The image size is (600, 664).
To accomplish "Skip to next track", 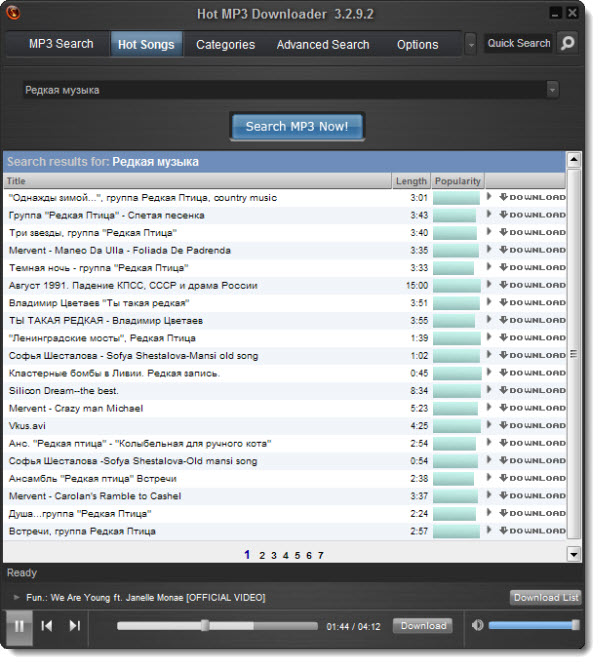I will pyautogui.click(x=75, y=626).
